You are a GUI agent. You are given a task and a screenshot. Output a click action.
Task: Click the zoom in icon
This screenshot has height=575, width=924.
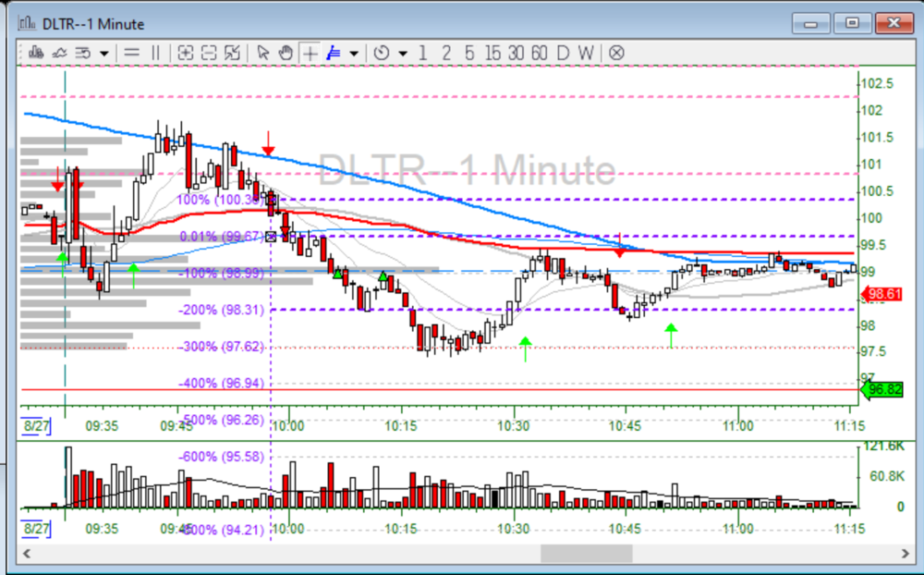[x=185, y=53]
